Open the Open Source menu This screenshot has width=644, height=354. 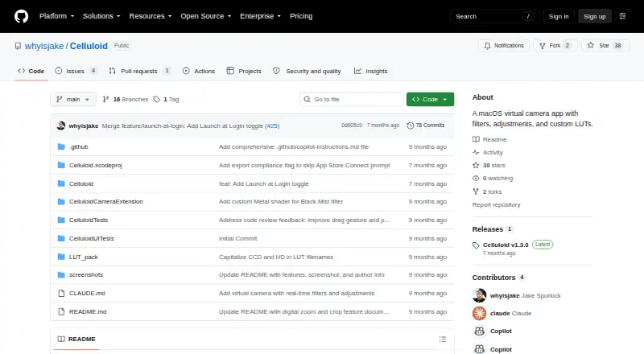206,16
